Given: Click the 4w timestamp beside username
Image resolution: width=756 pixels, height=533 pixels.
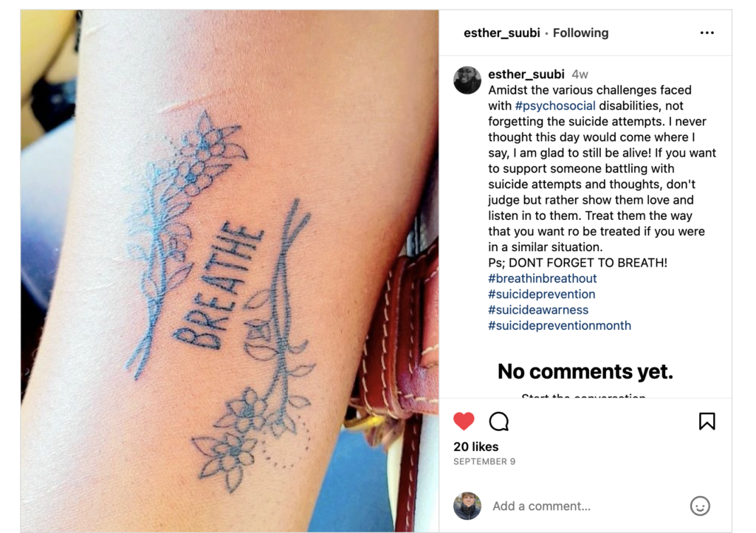Looking at the screenshot, I should tap(580, 75).
